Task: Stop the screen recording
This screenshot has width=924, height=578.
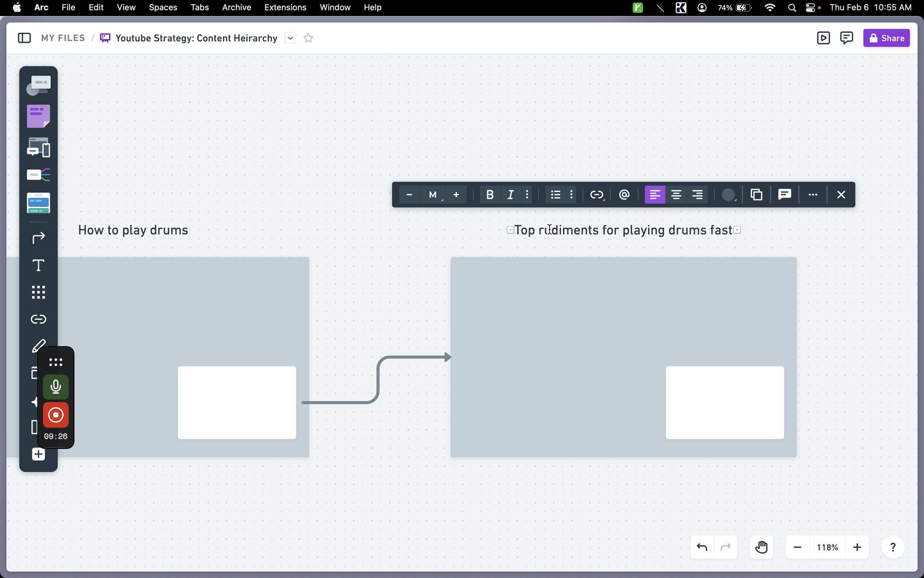Action: pyautogui.click(x=55, y=414)
